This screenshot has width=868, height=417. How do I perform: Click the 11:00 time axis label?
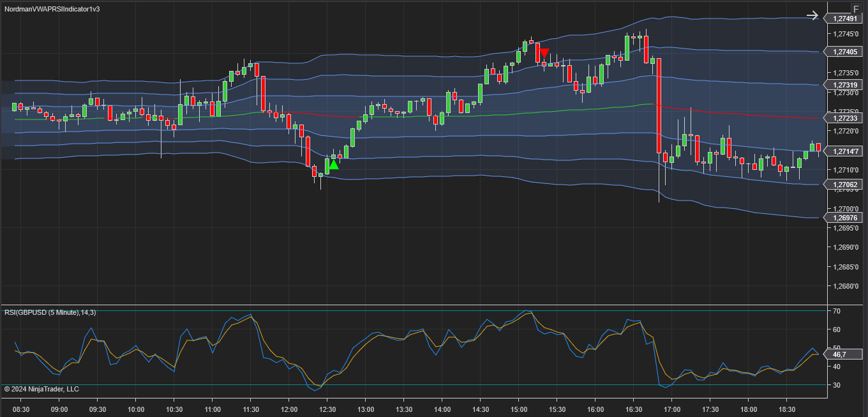(213, 409)
